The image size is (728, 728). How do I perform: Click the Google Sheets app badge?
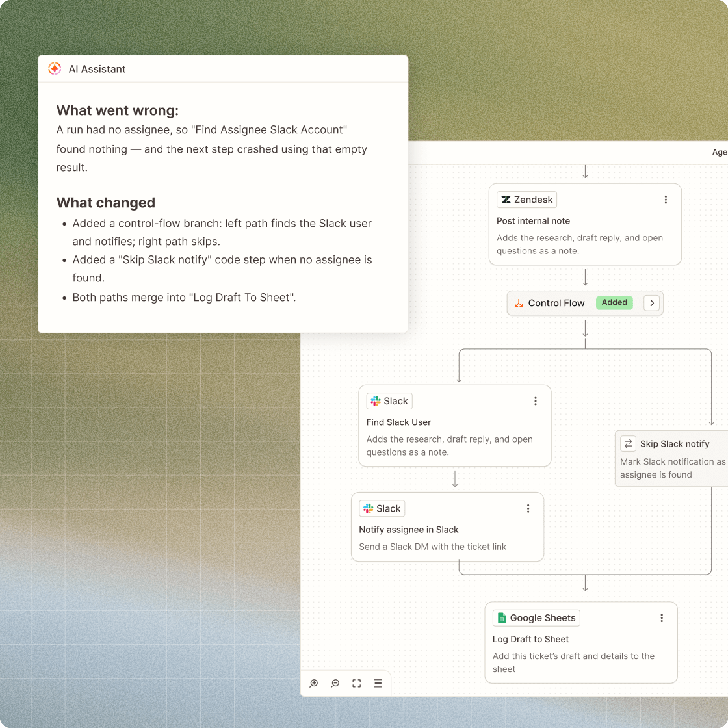point(536,618)
